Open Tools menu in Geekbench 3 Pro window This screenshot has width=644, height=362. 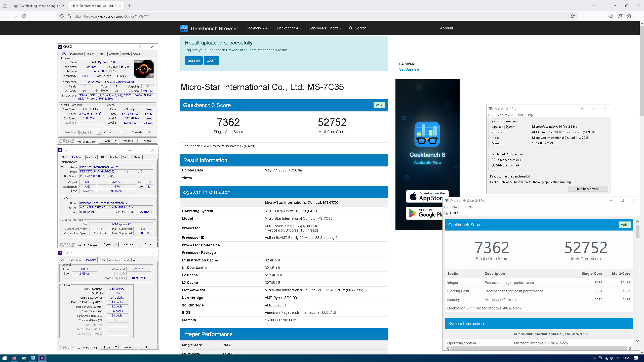(519, 115)
